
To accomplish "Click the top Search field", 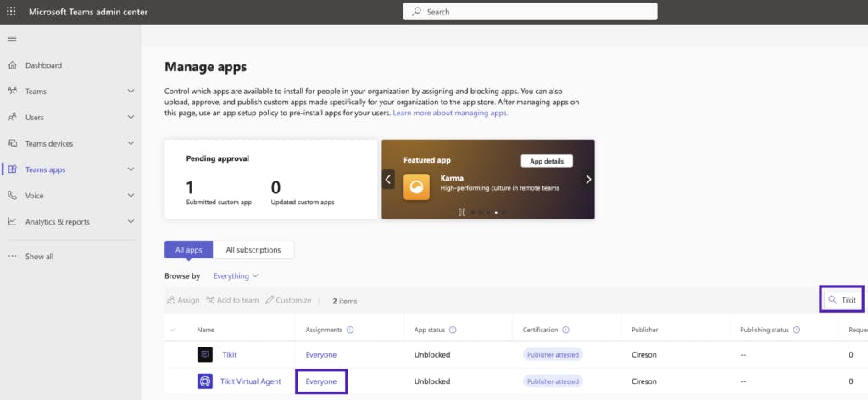I will pos(530,12).
